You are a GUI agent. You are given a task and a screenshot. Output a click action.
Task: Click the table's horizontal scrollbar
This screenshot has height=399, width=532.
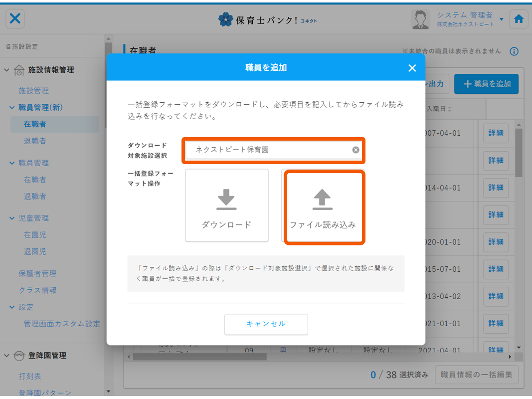[x=199, y=357]
